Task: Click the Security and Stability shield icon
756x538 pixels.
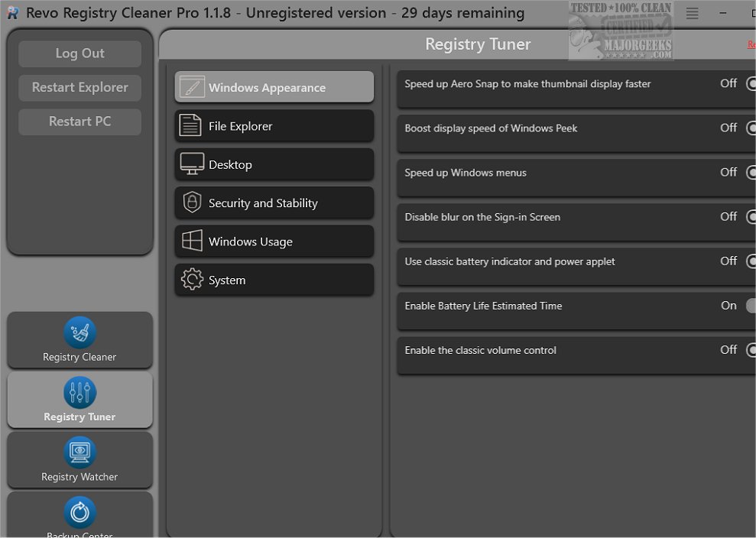Action: (192, 202)
